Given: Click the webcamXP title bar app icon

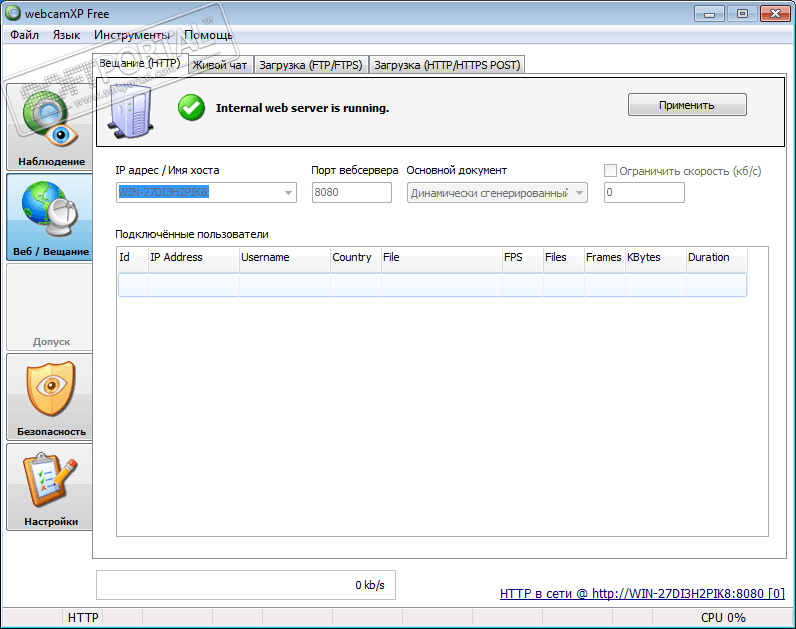Looking at the screenshot, I should 13,13.
